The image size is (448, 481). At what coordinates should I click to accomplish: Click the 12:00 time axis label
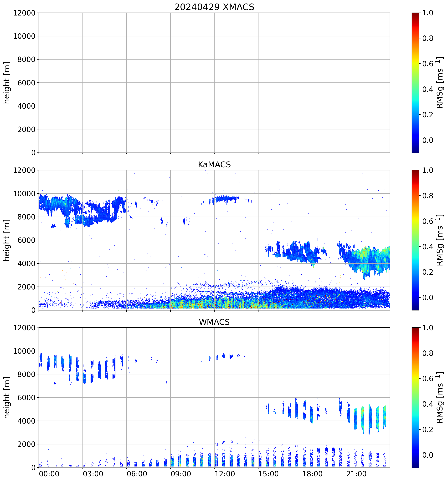[225, 474]
